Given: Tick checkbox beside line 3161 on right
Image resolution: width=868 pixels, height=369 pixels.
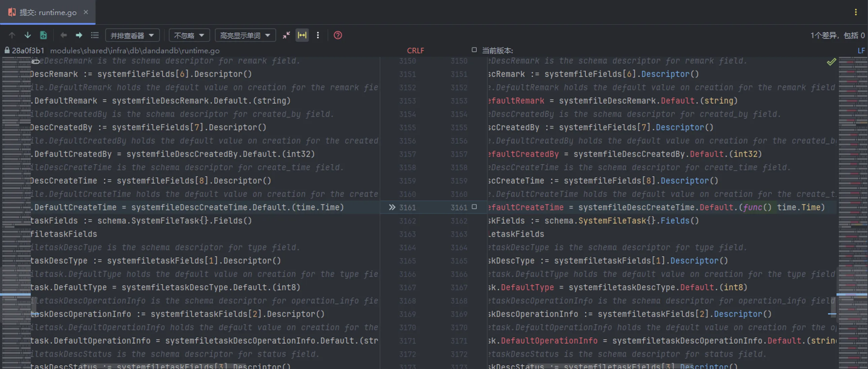Looking at the screenshot, I should pos(474,207).
